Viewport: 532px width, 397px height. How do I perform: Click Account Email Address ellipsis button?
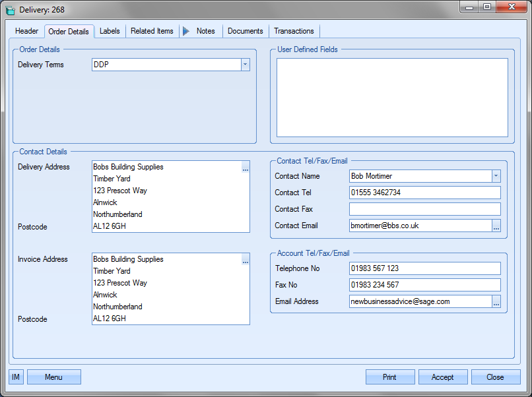[x=496, y=301]
